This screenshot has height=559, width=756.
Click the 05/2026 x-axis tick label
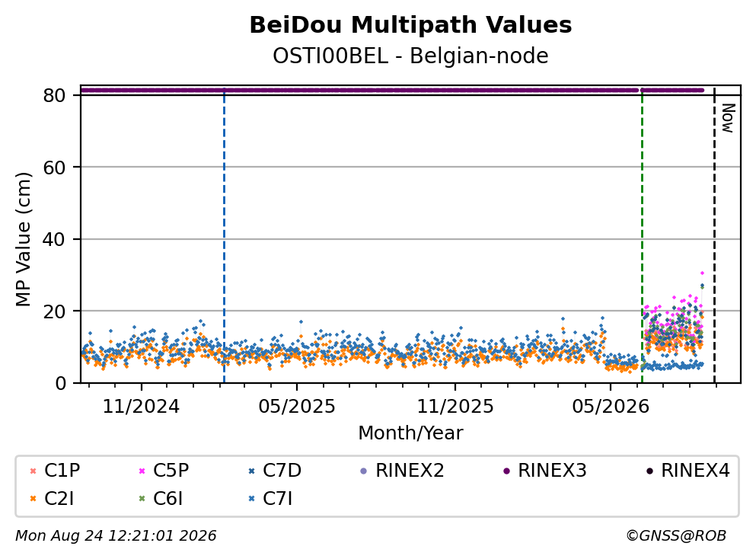pos(611,407)
